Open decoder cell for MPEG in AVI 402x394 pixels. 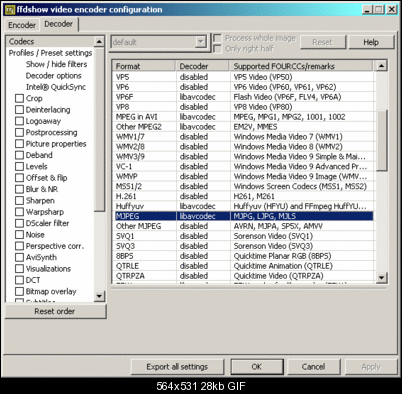click(203, 117)
